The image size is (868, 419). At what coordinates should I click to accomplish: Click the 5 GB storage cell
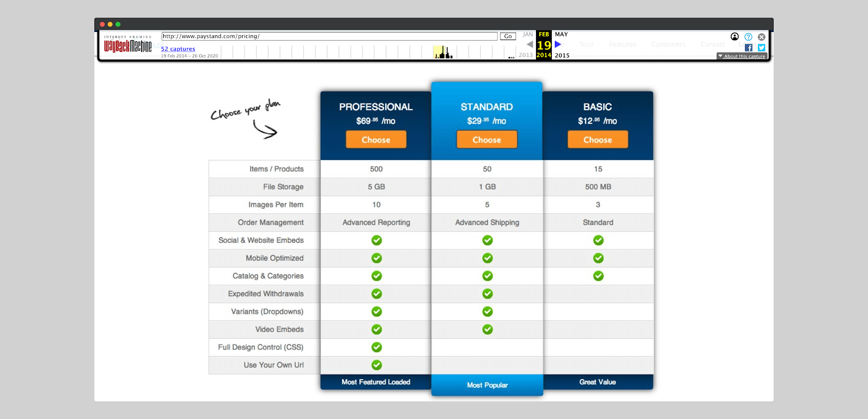coord(376,187)
